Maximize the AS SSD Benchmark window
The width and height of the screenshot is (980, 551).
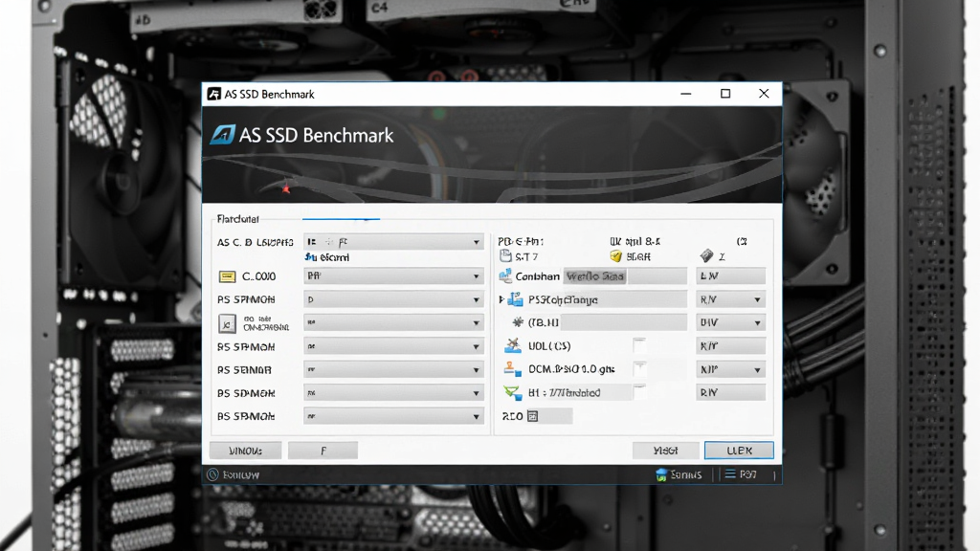[725, 94]
